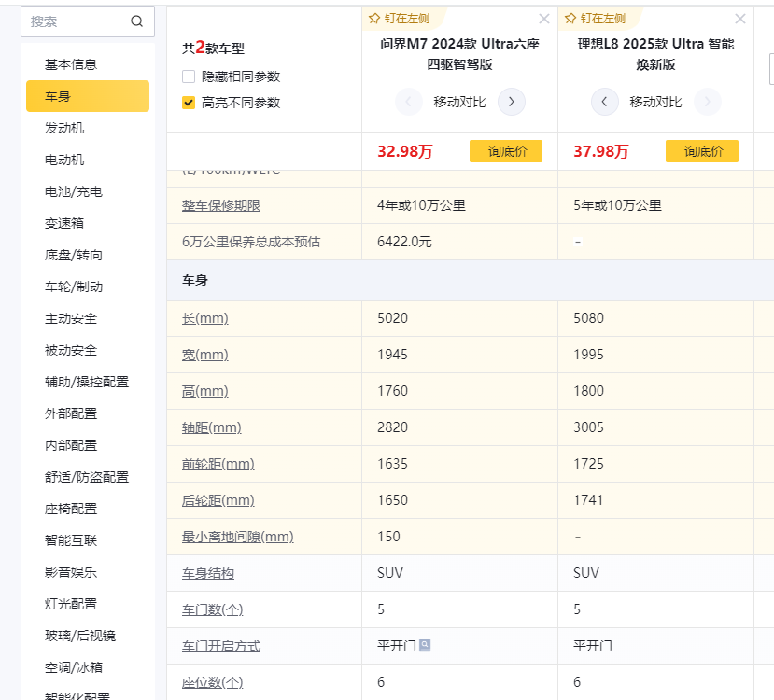Open 平开门 info icon for 问界M7
This screenshot has height=700, width=774.
point(425,645)
